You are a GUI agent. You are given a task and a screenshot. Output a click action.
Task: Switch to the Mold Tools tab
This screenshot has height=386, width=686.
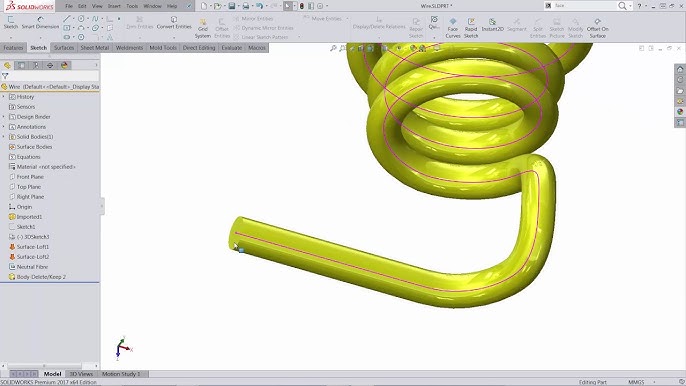pyautogui.click(x=163, y=48)
